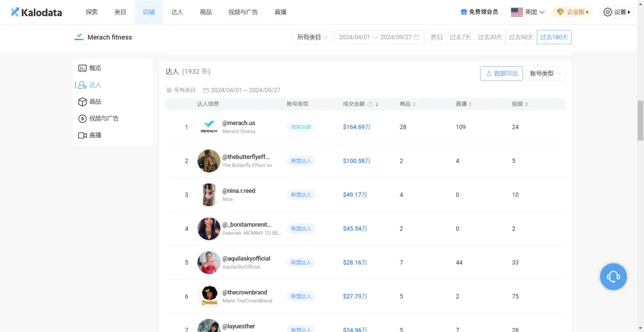Screen dimensions: 644x332
Task: Select the 过去90天 time range
Action: point(521,38)
